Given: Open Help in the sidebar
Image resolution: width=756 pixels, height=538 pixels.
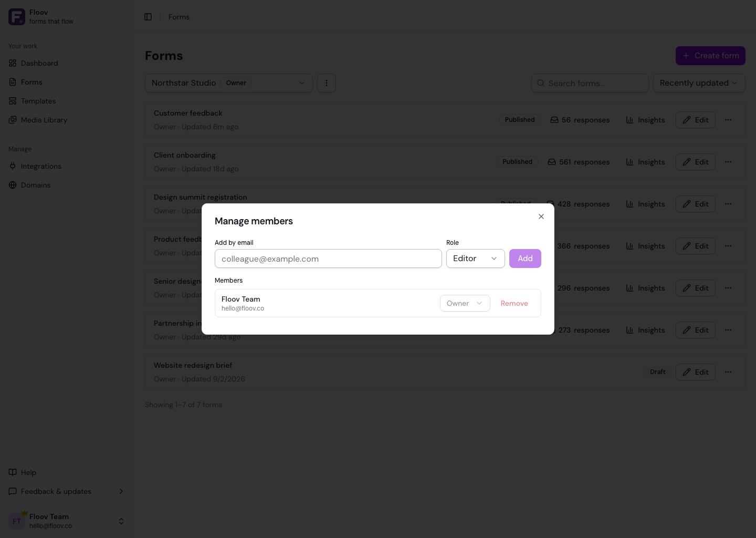Looking at the screenshot, I should [x=67, y=472].
